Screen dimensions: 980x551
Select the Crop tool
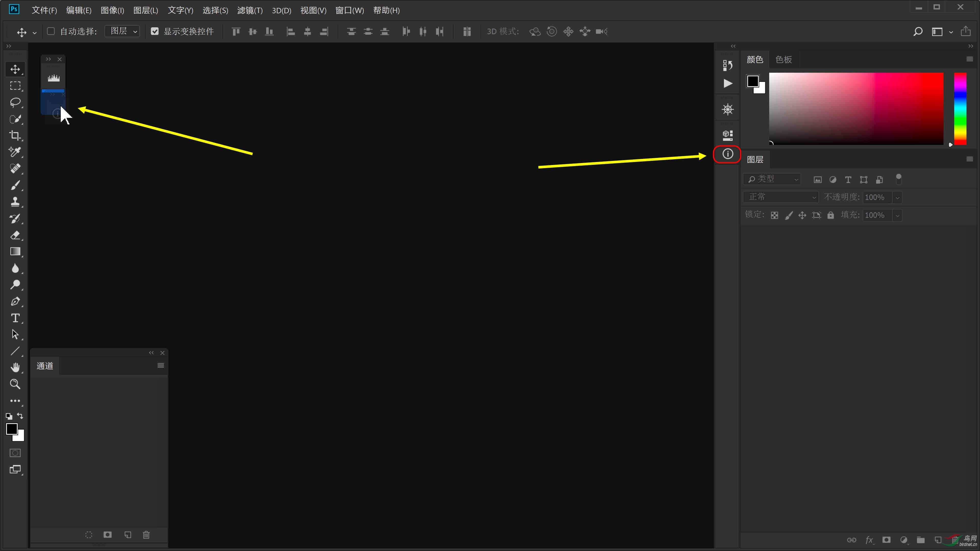click(x=15, y=135)
